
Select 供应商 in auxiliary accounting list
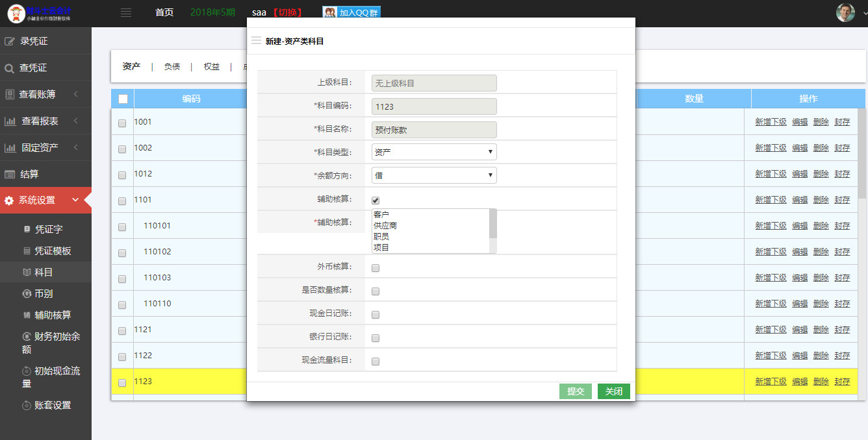(385, 226)
